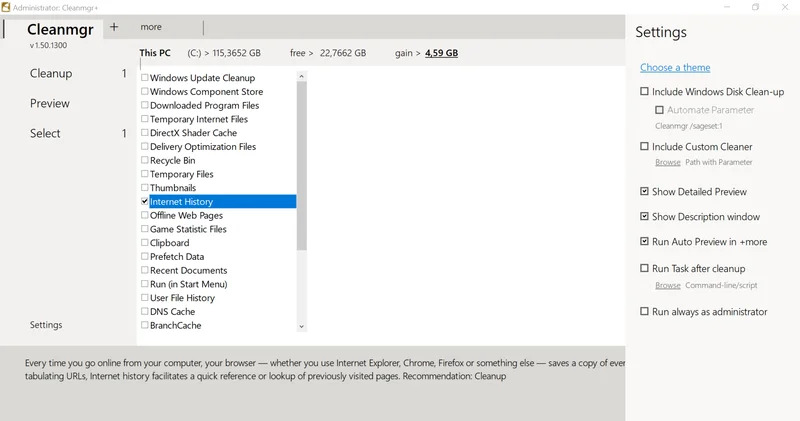800x421 pixels.
Task: Tick the DNS Cache checkbox
Action: 145,312
